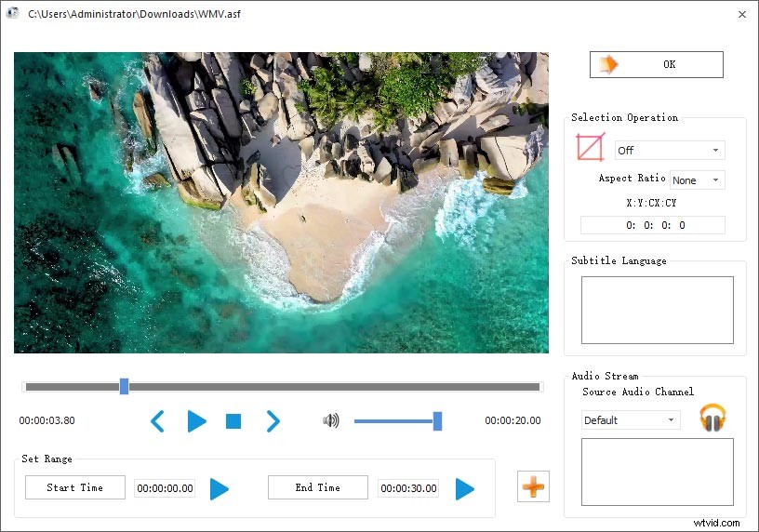The image size is (759, 532).
Task: Click the end time 00:00:30.00 field
Action: click(408, 488)
